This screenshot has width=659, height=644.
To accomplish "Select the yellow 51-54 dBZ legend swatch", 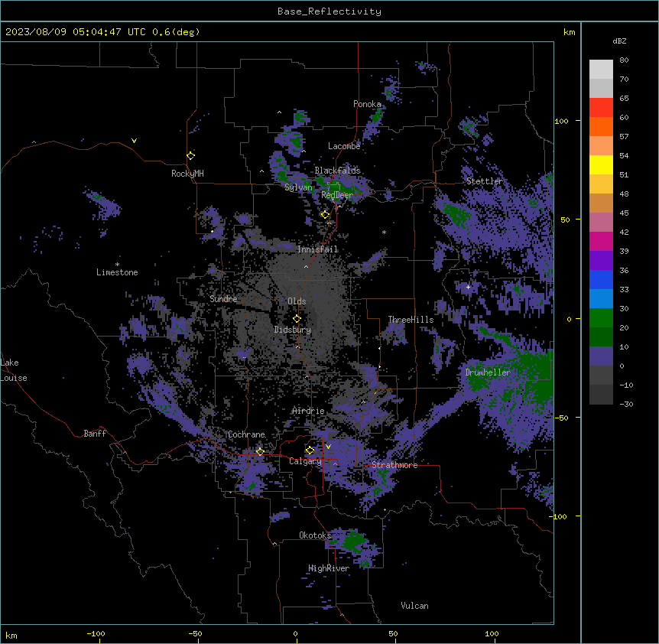I will click(601, 165).
